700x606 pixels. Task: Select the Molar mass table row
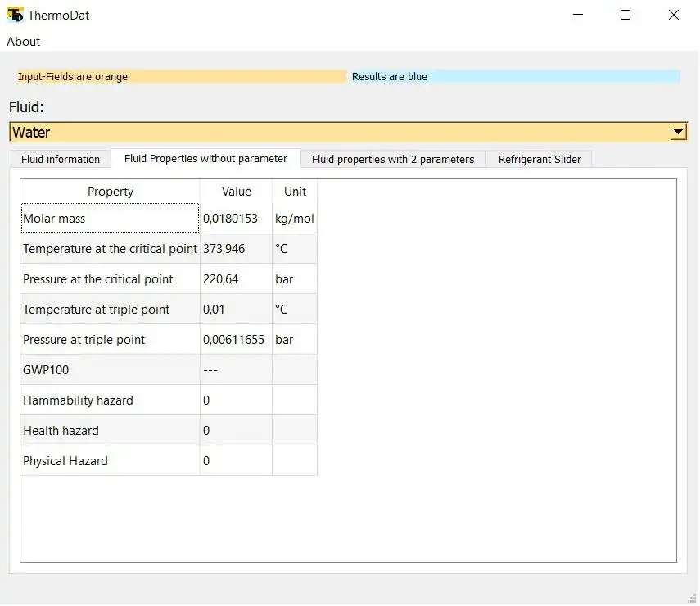[x=111, y=218]
